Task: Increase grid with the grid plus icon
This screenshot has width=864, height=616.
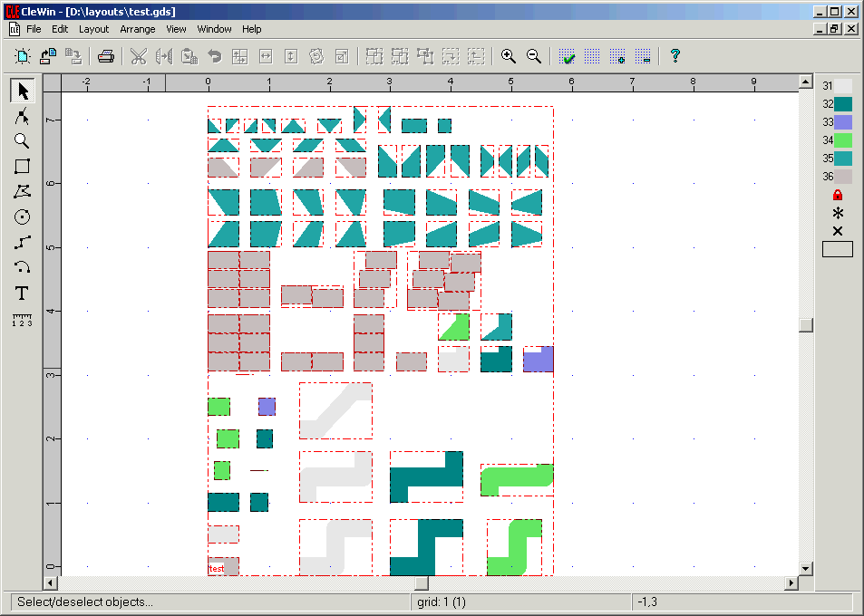Action: (x=617, y=56)
